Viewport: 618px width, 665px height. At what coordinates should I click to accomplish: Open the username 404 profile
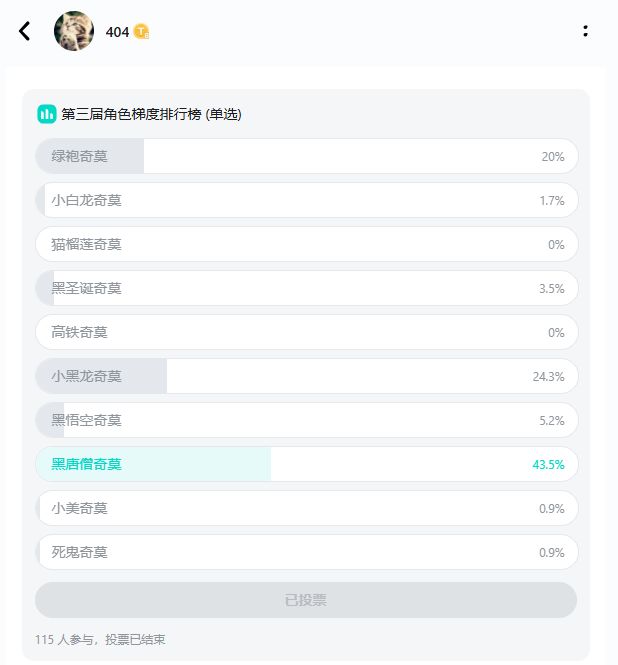pos(117,32)
